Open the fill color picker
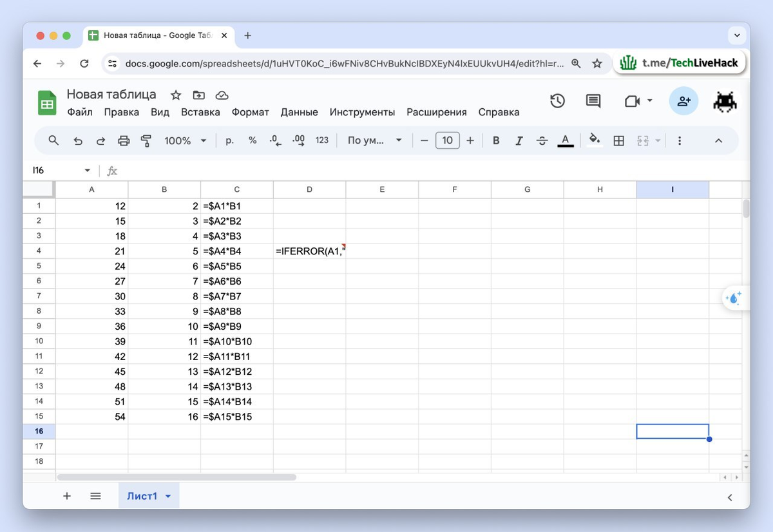Screen dimensions: 773x532 point(595,140)
